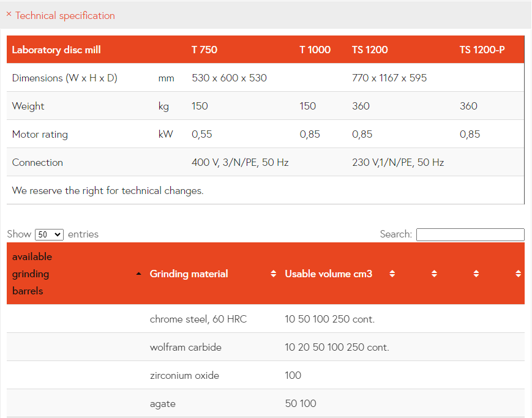Click the available grinding barrels header label
The height and width of the screenshot is (418, 532).
[32, 274]
